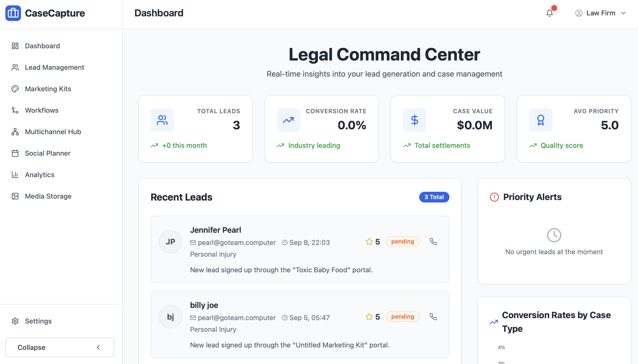Screen dimensions: 638x364
Task: Click the Conversion Rate trend icon
Action: tap(288, 120)
